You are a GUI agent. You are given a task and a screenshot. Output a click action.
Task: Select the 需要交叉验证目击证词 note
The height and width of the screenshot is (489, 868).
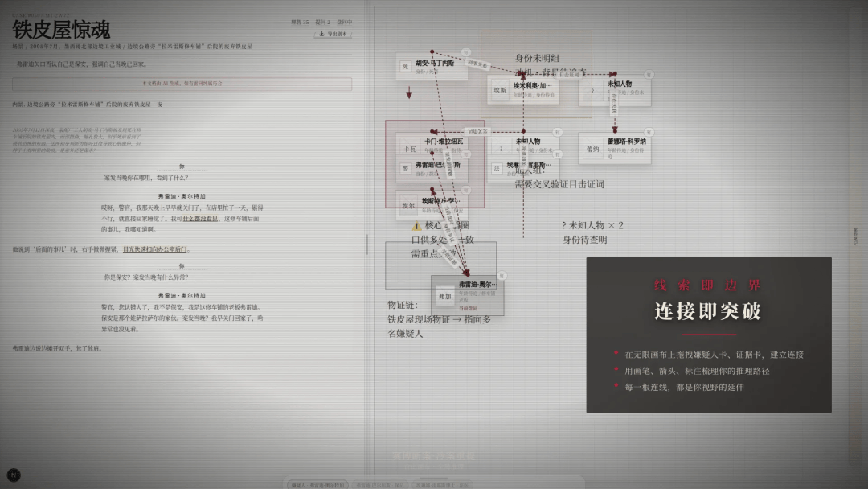(x=559, y=184)
